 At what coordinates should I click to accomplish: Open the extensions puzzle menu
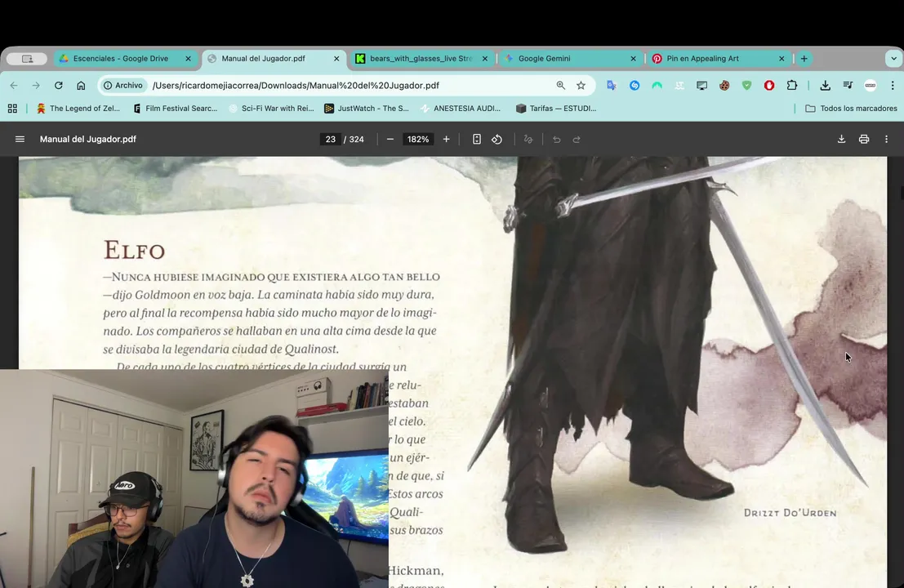[792, 85]
